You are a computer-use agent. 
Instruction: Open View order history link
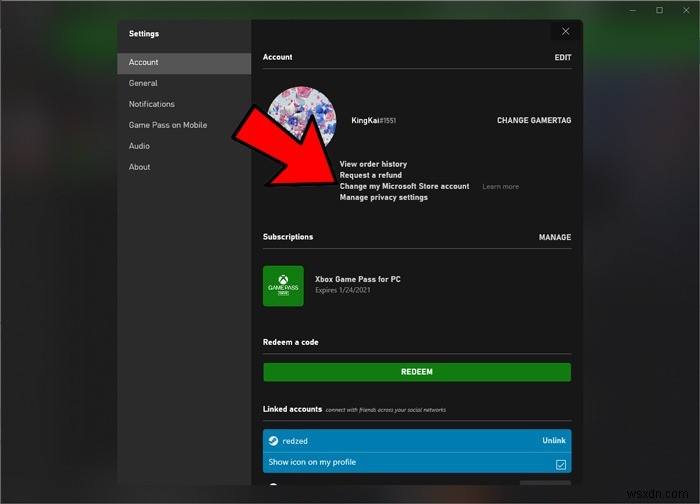point(373,164)
